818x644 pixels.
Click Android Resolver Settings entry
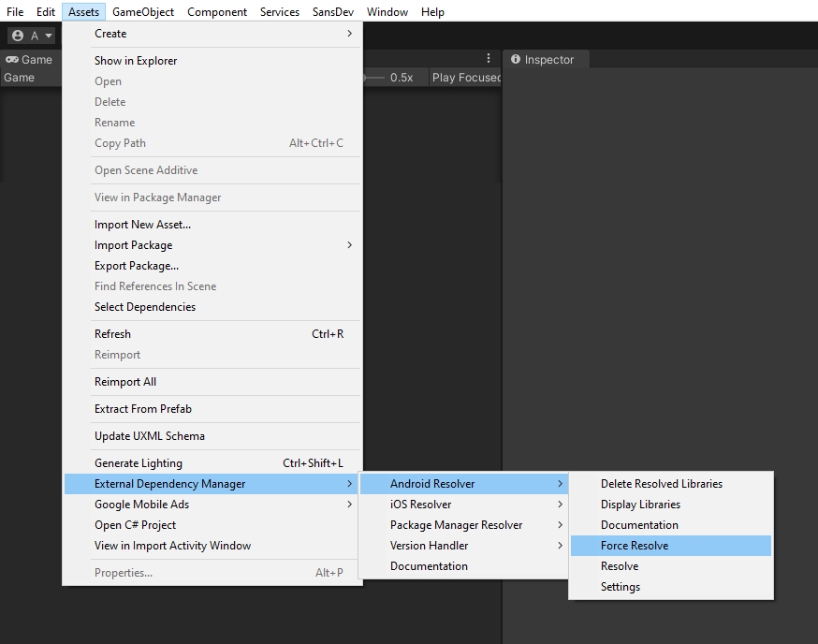621,587
